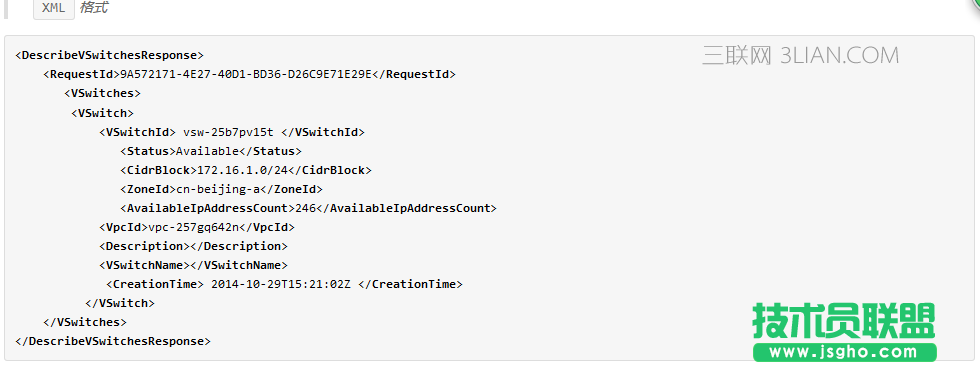Click the DescribeVSwitchesResponse opening tag
Viewport: 980px width, 368px height.
[x=109, y=55]
